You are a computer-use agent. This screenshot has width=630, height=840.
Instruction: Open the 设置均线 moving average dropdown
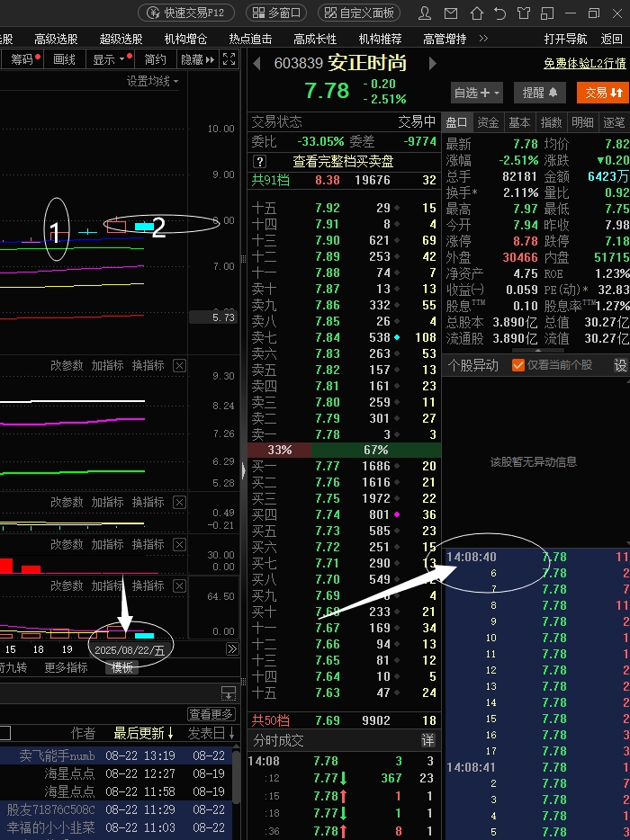click(153, 82)
